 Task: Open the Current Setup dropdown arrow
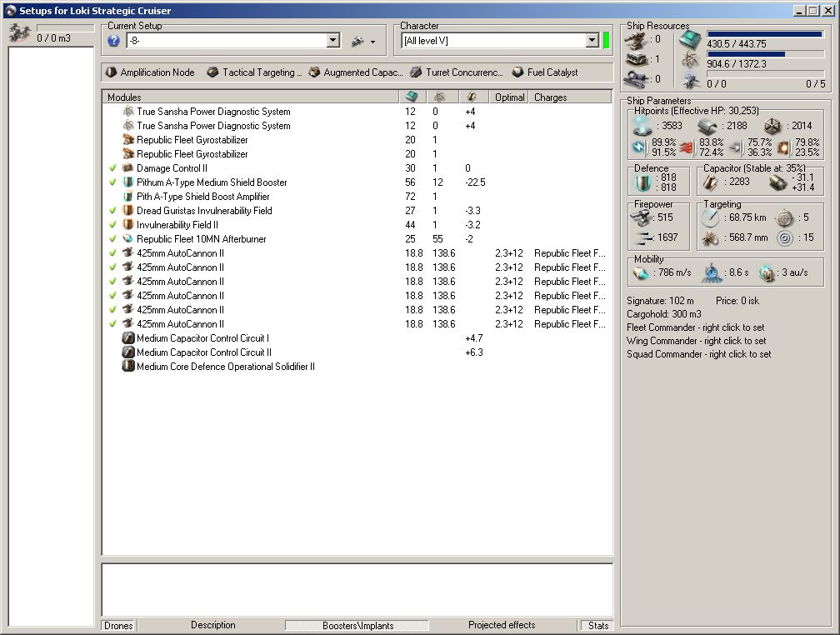point(333,40)
